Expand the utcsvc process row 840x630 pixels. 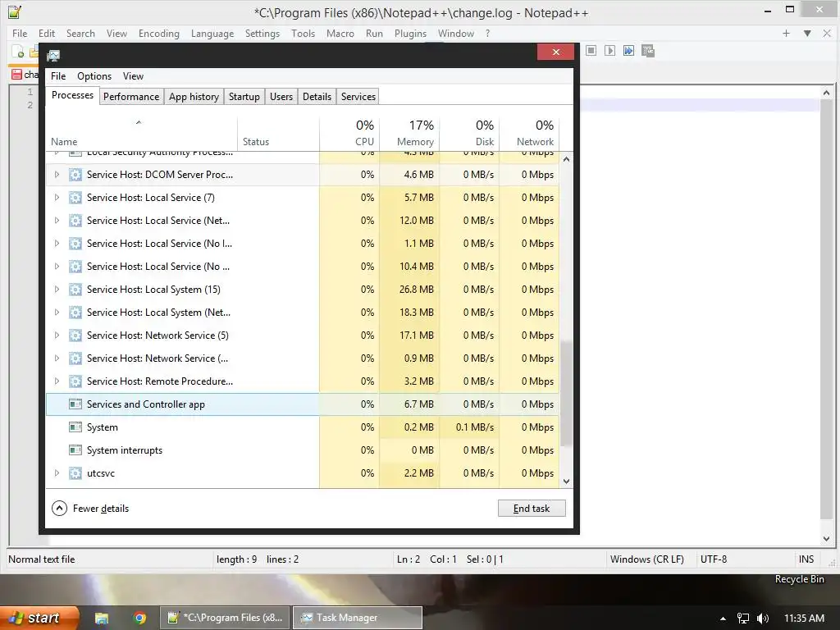(57, 473)
